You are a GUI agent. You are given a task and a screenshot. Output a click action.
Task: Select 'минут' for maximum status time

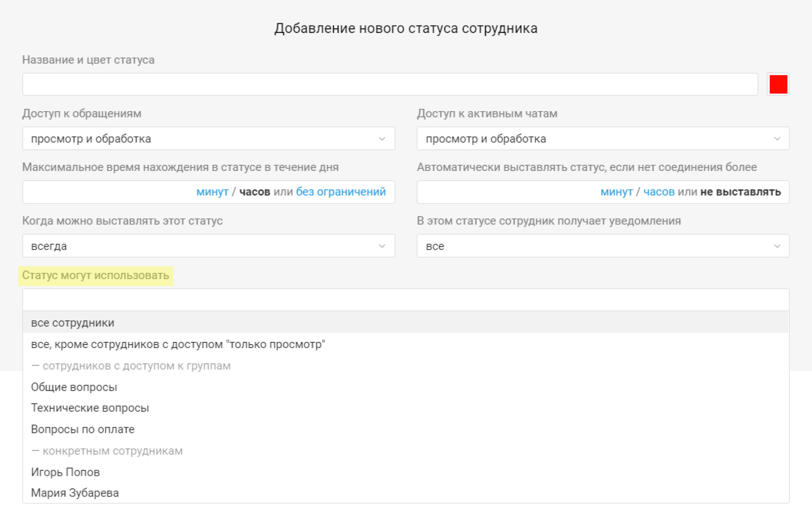click(212, 192)
